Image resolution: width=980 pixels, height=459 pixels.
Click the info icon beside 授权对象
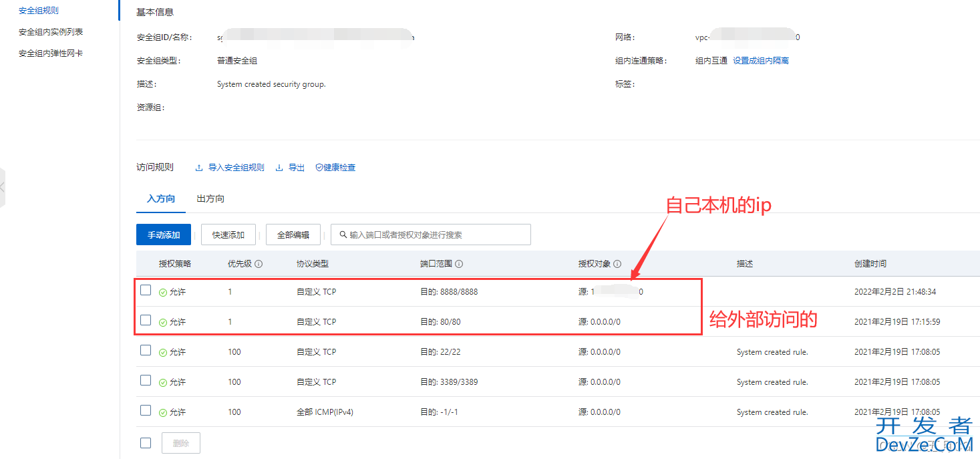tap(617, 264)
